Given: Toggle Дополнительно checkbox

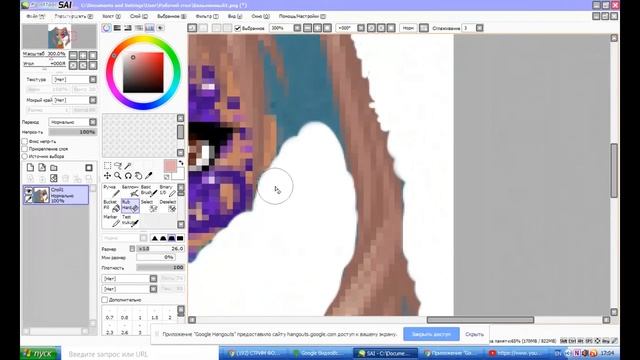Looking at the screenshot, I should pyautogui.click(x=104, y=300).
